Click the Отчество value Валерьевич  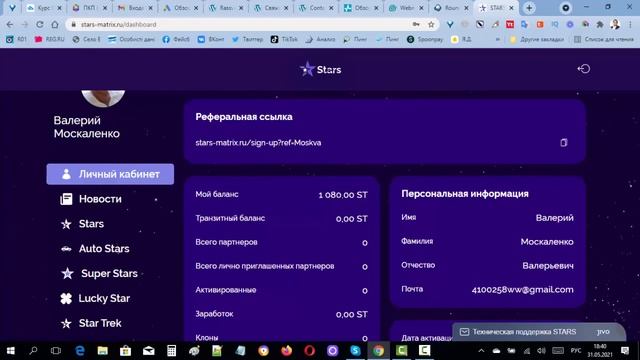pyautogui.click(x=548, y=266)
